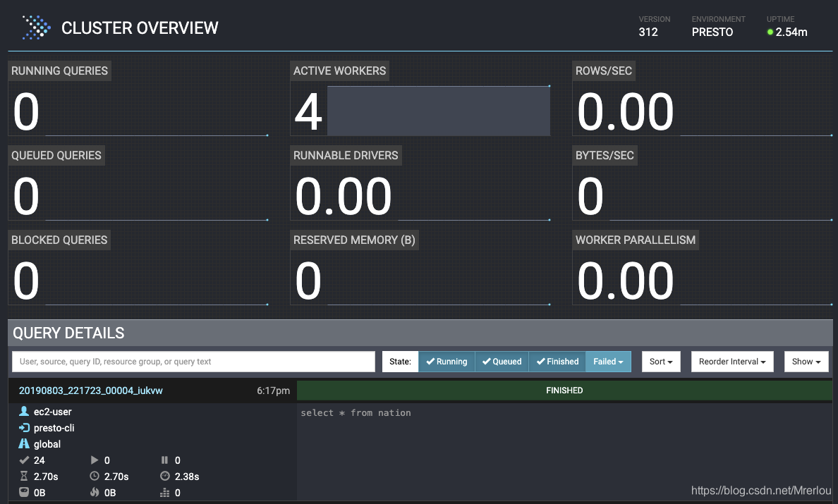Image resolution: width=838 pixels, height=504 pixels.
Task: Click the running splits play icon
Action: [x=95, y=460]
